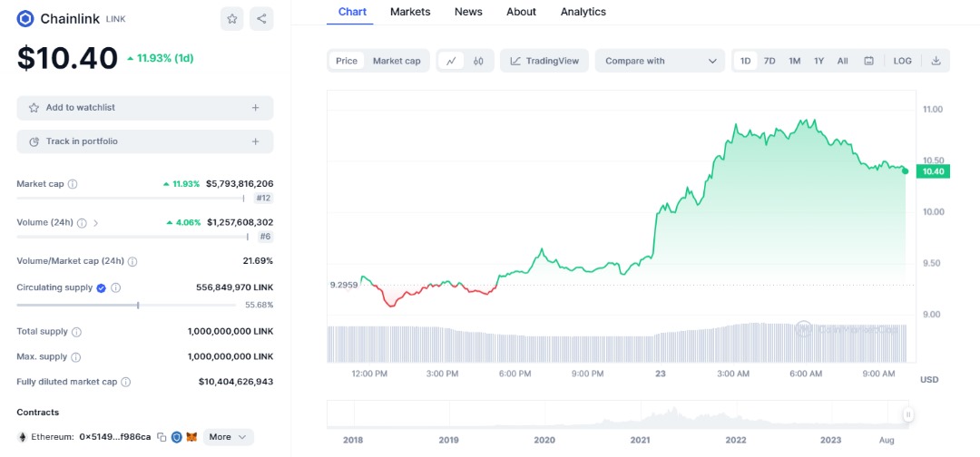Image resolution: width=980 pixels, height=457 pixels.
Task: Click the 10.40 current price chart label
Action: tap(933, 171)
